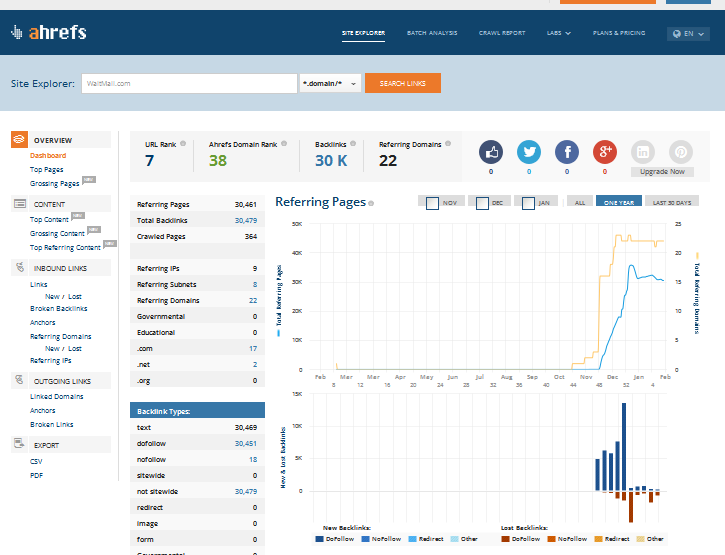Open the Labs menu dropdown
This screenshot has height=555, width=725.
point(559,33)
